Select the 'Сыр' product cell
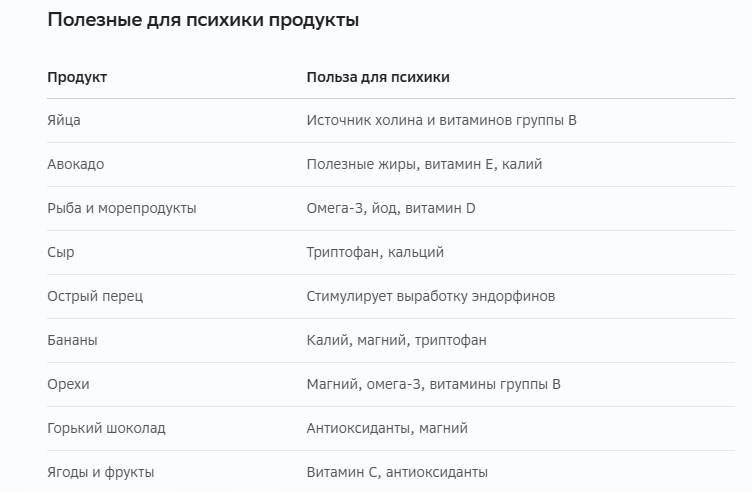Screen dimensions: 752x492 point(61,252)
